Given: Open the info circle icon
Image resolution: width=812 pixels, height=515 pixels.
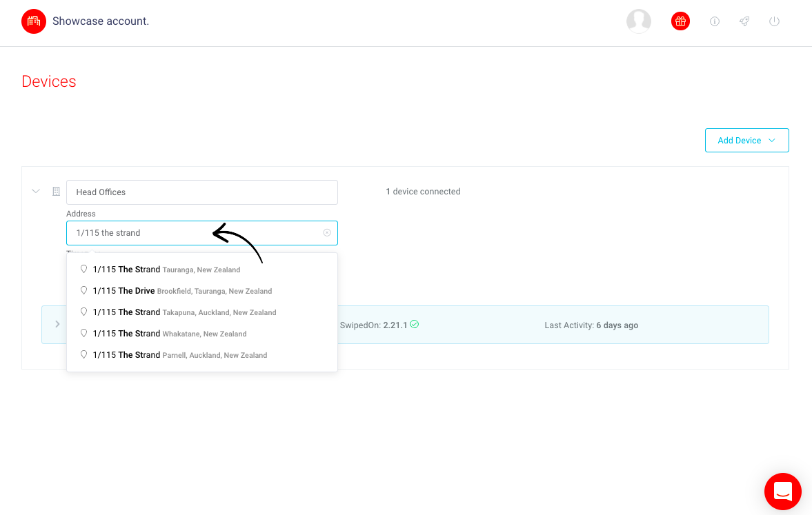Looking at the screenshot, I should coord(715,21).
